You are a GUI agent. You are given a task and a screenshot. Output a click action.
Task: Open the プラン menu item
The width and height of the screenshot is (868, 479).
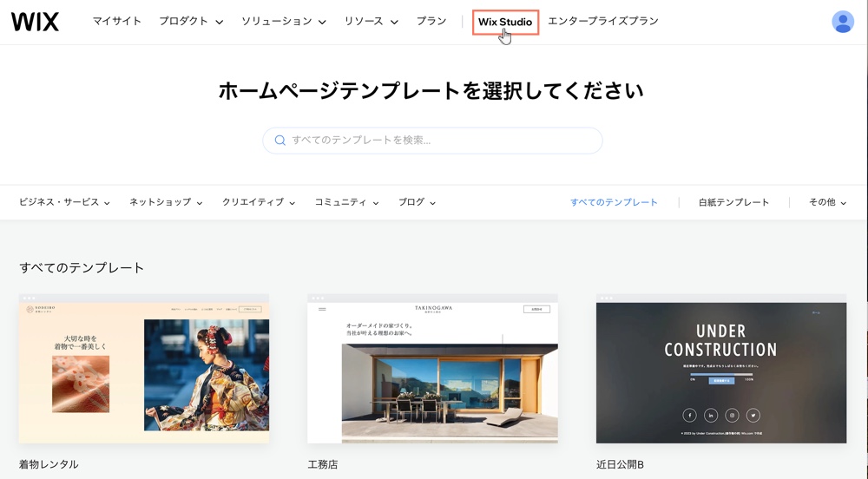click(431, 22)
